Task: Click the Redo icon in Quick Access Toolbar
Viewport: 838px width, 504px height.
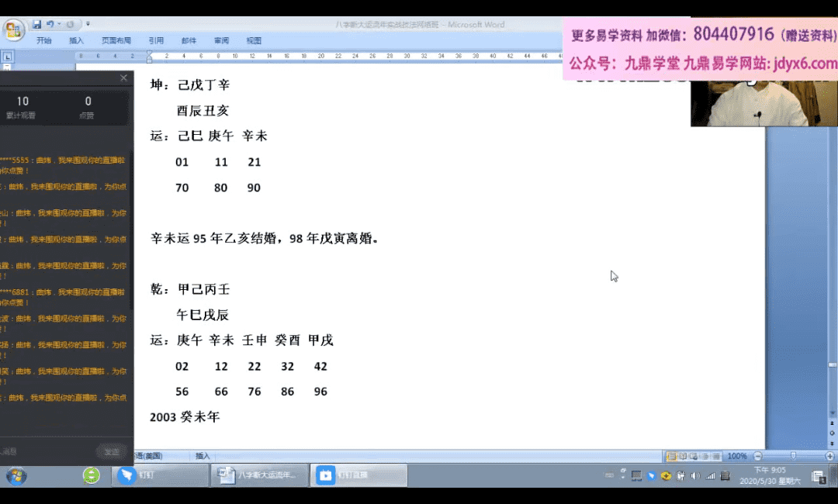Action: pyautogui.click(x=69, y=25)
